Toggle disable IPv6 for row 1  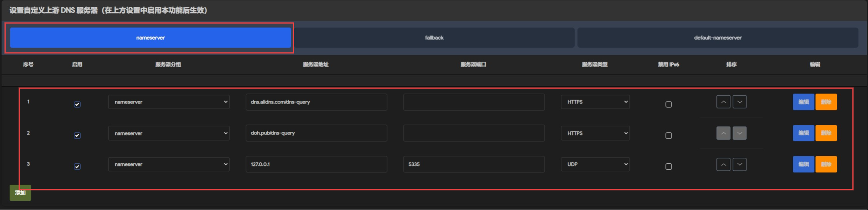pos(669,104)
